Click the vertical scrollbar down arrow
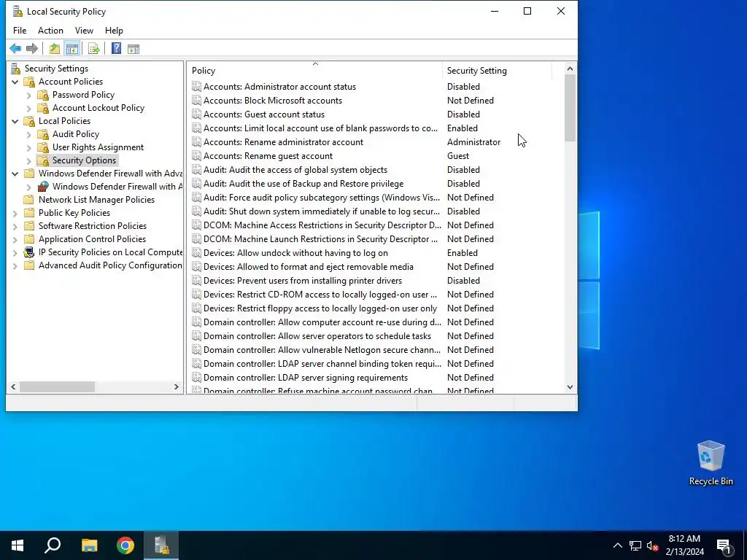 tap(570, 387)
